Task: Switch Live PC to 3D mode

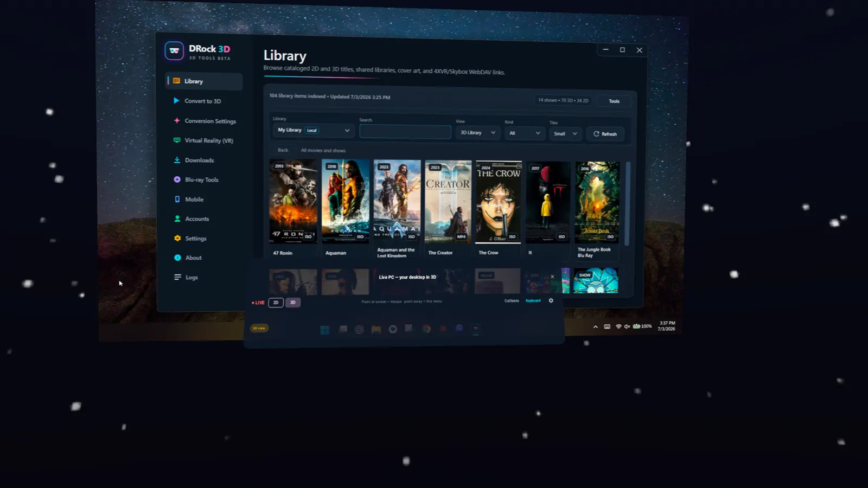Action: [x=293, y=303]
